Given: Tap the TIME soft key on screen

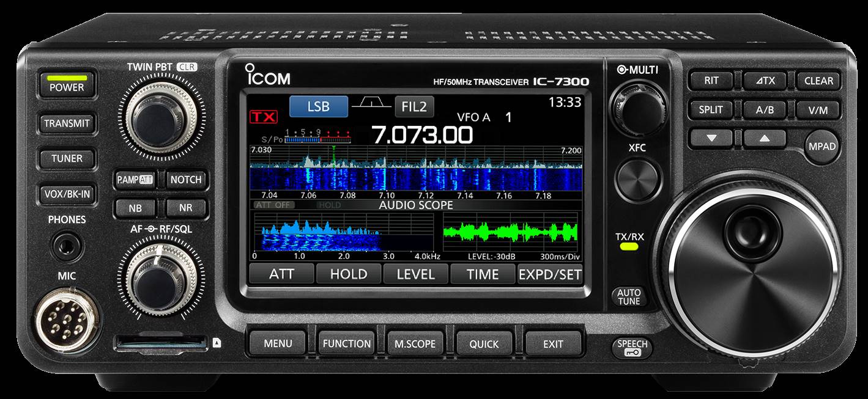Looking at the screenshot, I should [x=483, y=274].
